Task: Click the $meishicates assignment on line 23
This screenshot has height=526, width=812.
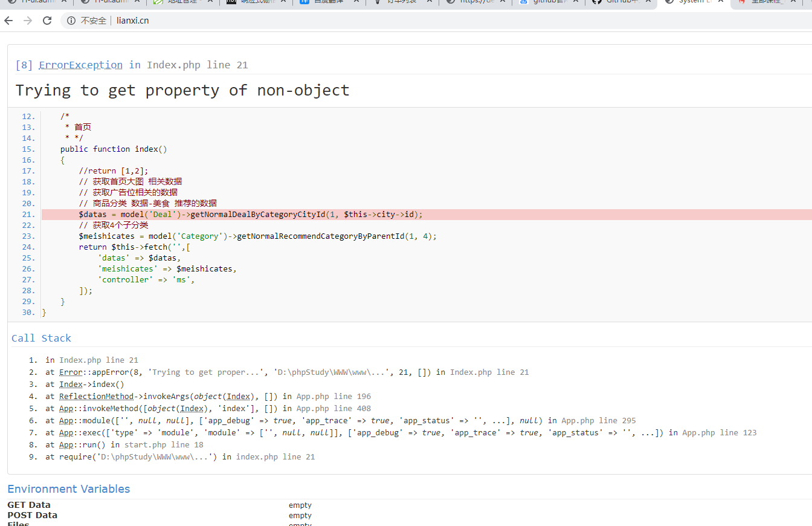Action: click(257, 236)
